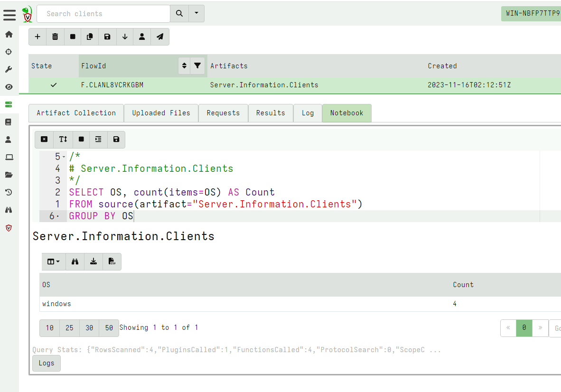Switch to the Uploaded Files tab
The image size is (561, 392).
[x=161, y=113]
